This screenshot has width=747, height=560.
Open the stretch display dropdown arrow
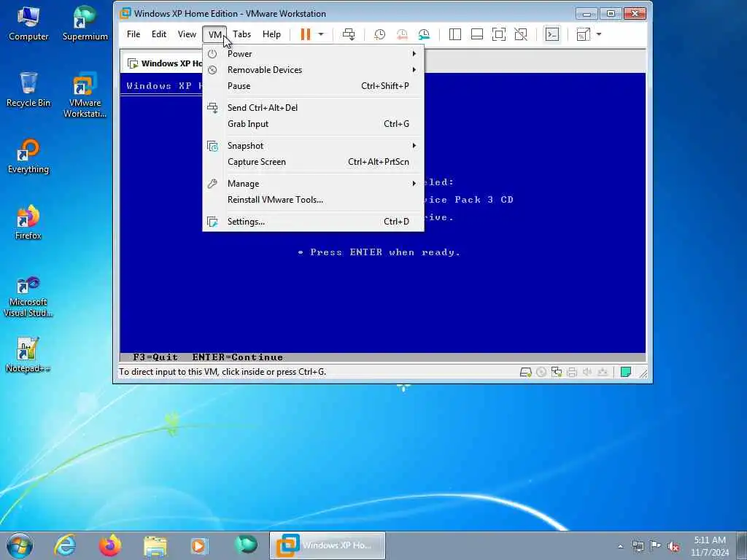(599, 34)
